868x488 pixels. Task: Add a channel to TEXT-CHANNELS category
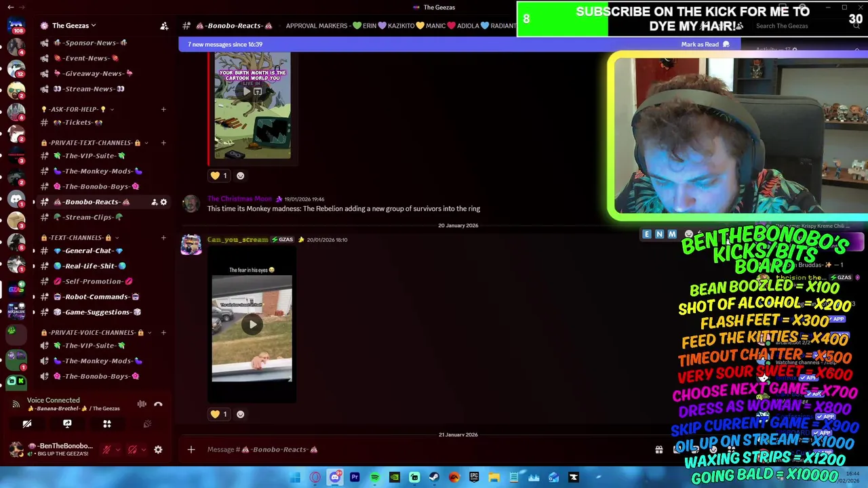click(x=163, y=238)
